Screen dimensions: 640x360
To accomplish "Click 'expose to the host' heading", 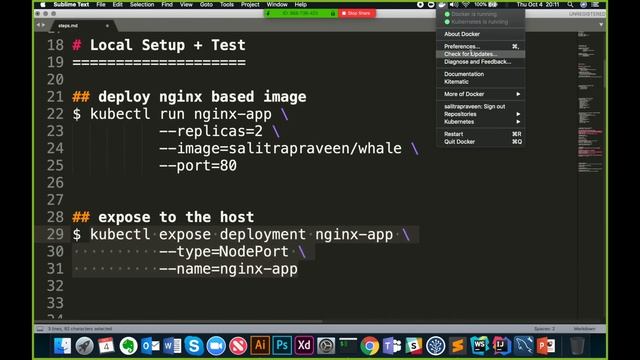I will click(176, 217).
